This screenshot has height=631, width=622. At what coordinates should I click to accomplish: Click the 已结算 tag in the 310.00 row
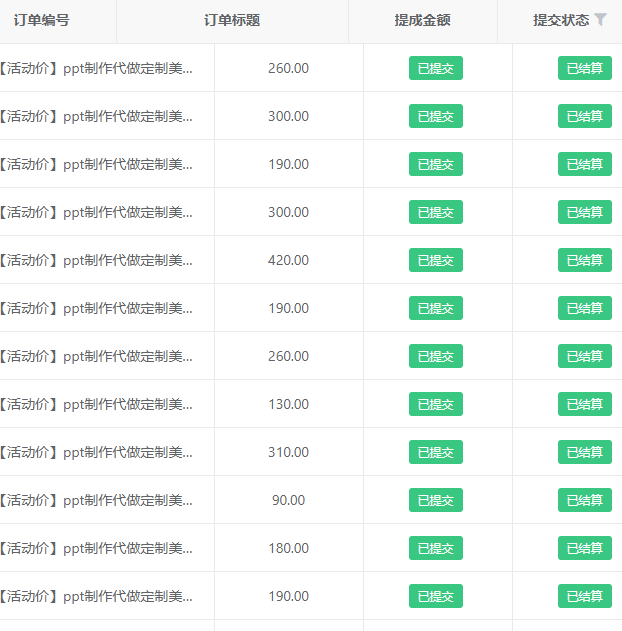coord(585,452)
